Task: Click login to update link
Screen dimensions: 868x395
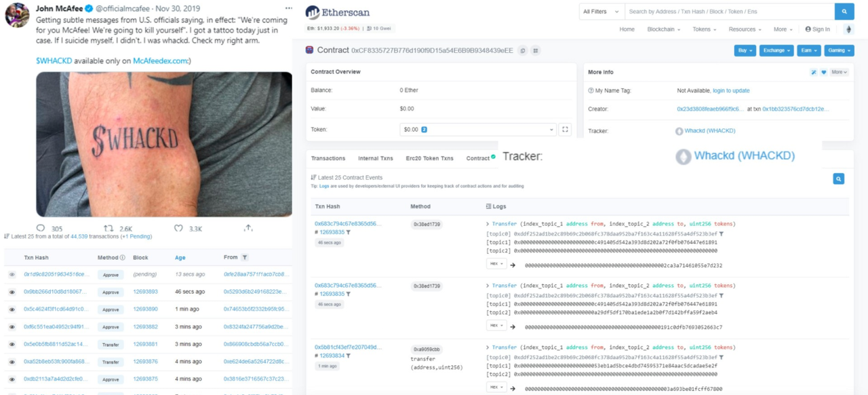Action: (x=731, y=90)
